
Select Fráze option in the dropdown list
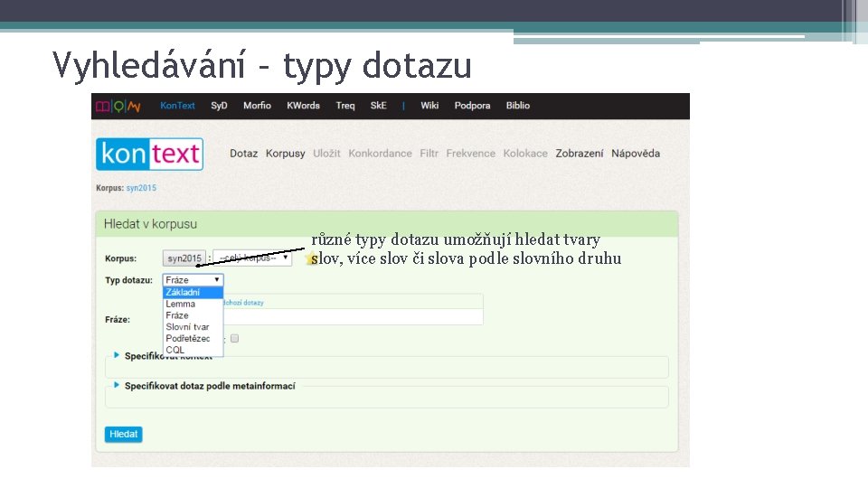coord(193,315)
